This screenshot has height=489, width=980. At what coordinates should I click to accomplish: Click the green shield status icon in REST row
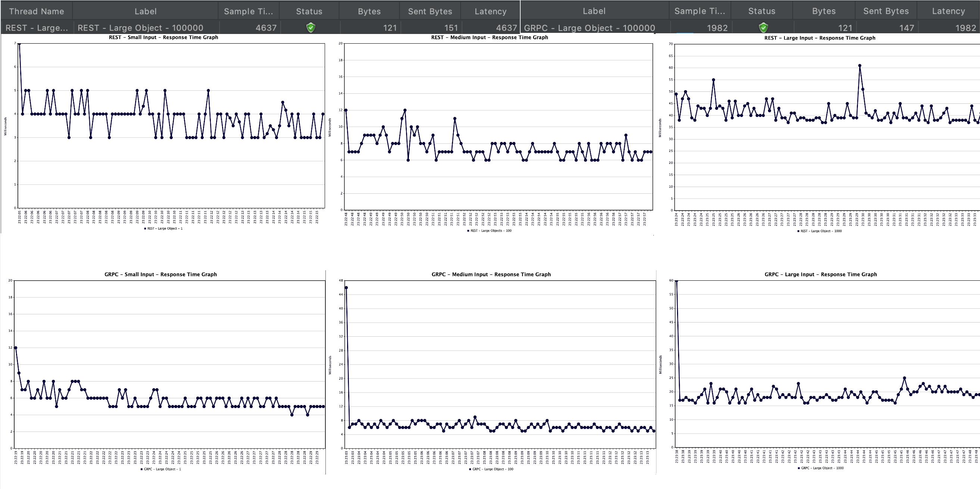(311, 27)
